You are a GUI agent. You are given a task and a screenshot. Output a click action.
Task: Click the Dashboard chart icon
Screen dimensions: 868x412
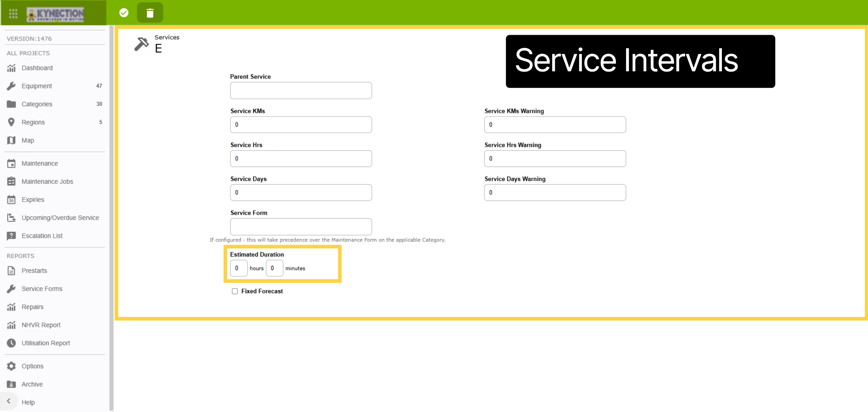pyautogui.click(x=12, y=68)
